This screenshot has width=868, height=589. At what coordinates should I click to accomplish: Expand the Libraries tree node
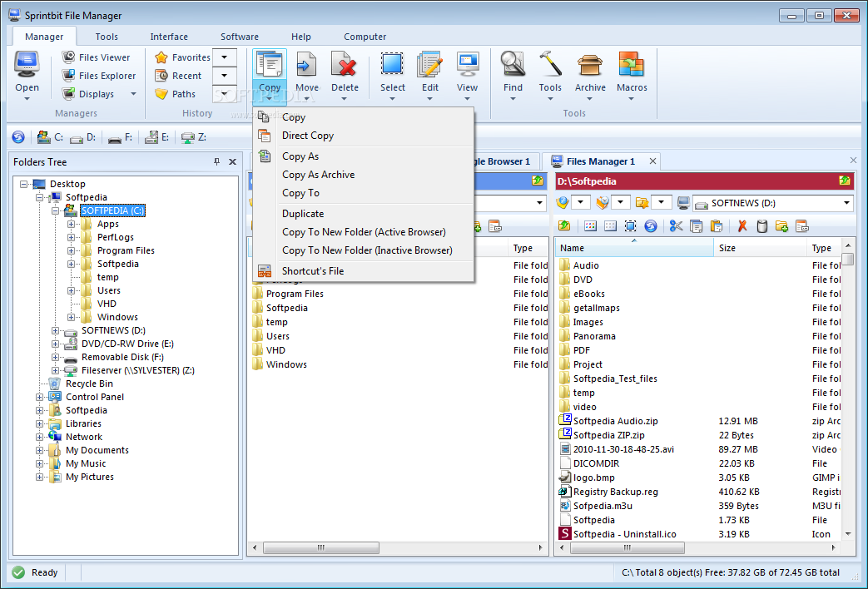click(x=39, y=423)
